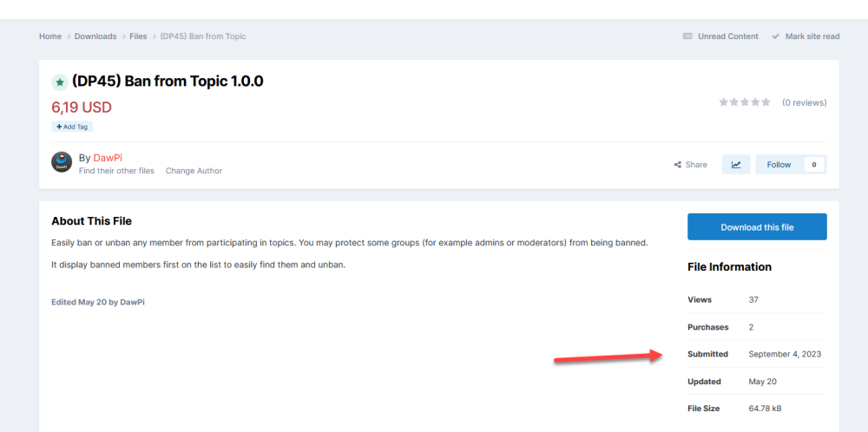Click the rating stars
The image size is (868, 432).
click(744, 102)
